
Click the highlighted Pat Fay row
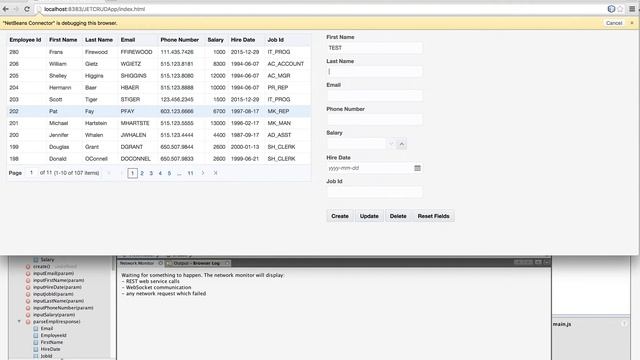(x=159, y=111)
